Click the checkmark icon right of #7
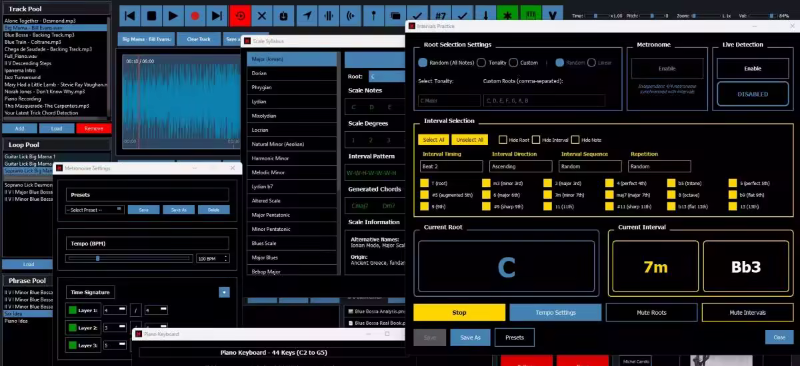The image size is (800, 366). click(x=463, y=14)
